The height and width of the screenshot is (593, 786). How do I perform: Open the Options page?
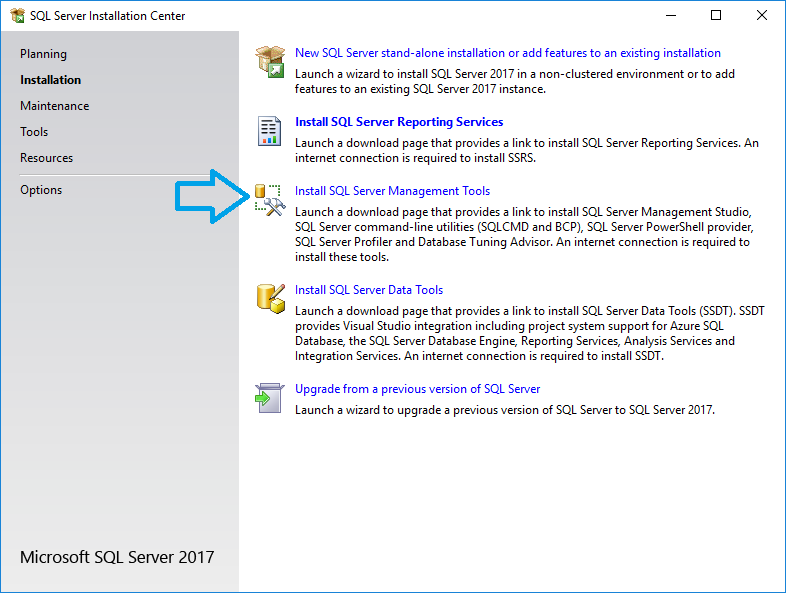[41, 190]
